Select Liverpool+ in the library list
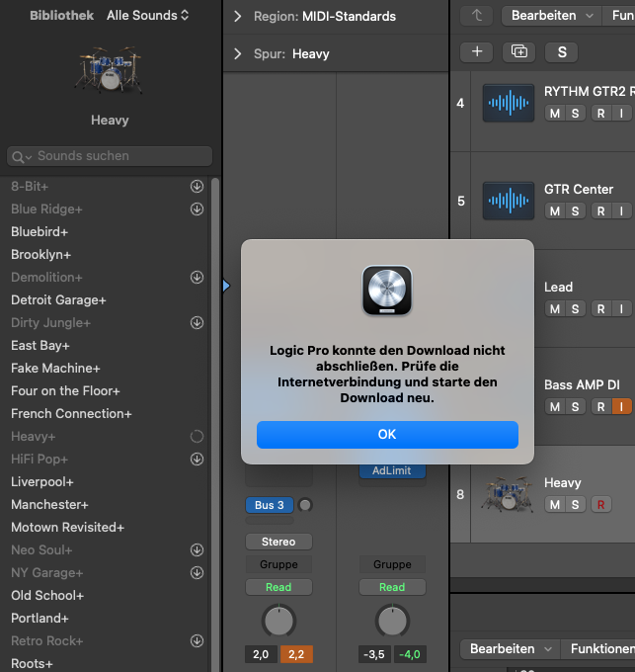Screen dimensions: 635x672 [x=42, y=481]
